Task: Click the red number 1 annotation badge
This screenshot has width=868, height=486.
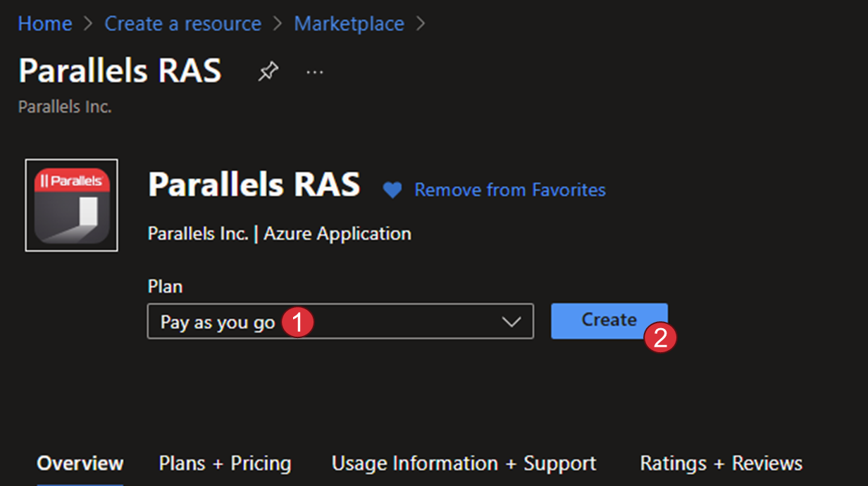Action: pyautogui.click(x=297, y=323)
